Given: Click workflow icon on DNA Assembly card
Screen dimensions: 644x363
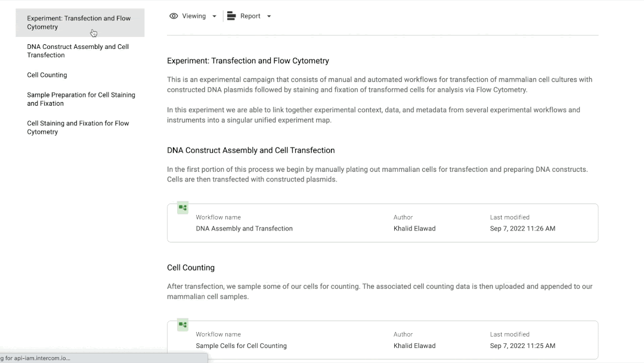Looking at the screenshot, I should pyautogui.click(x=182, y=208).
